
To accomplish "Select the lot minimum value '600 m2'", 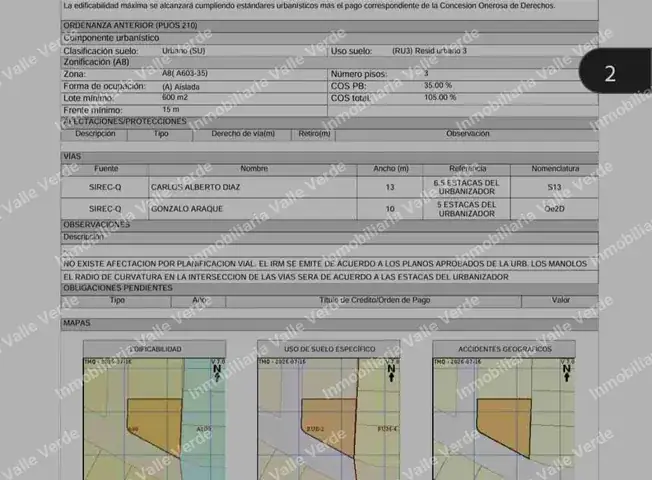I will tap(175, 97).
